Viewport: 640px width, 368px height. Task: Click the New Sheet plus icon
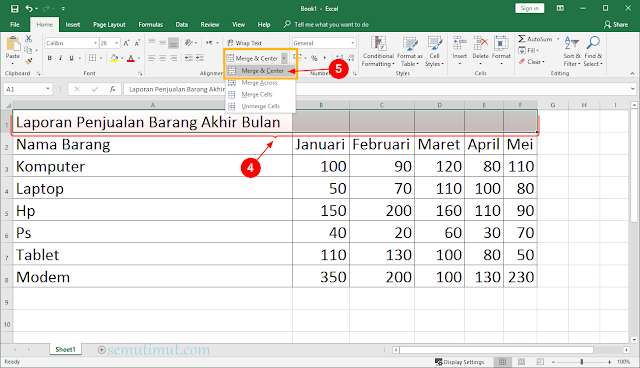pos(102,350)
